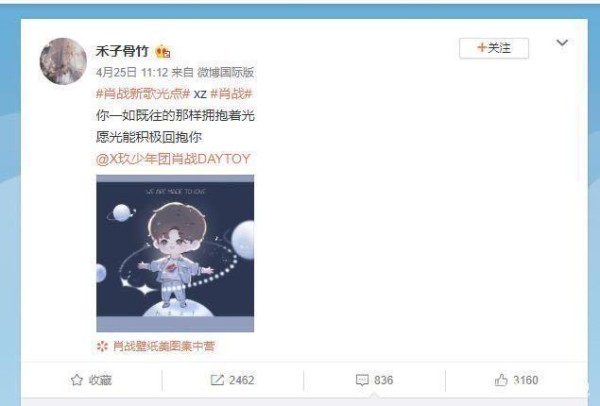Open the 微博国际版 source link
The width and height of the screenshot is (600, 406).
pyautogui.click(x=225, y=72)
